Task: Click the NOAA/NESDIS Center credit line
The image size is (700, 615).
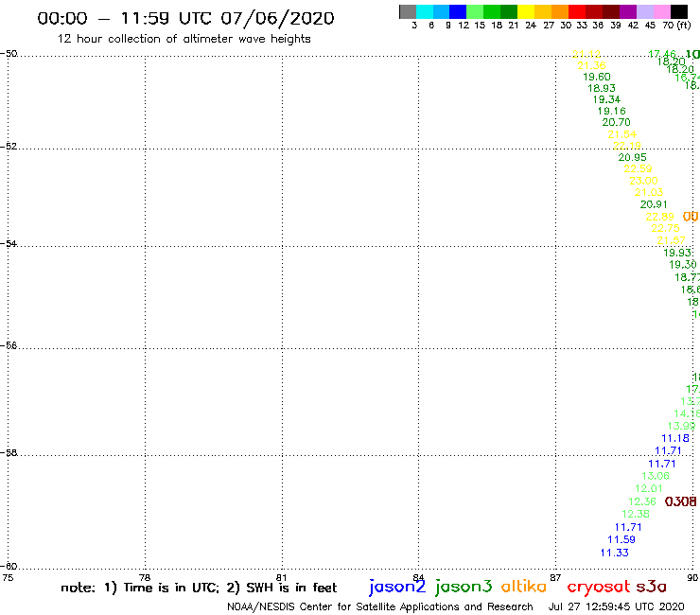Action: 380,607
